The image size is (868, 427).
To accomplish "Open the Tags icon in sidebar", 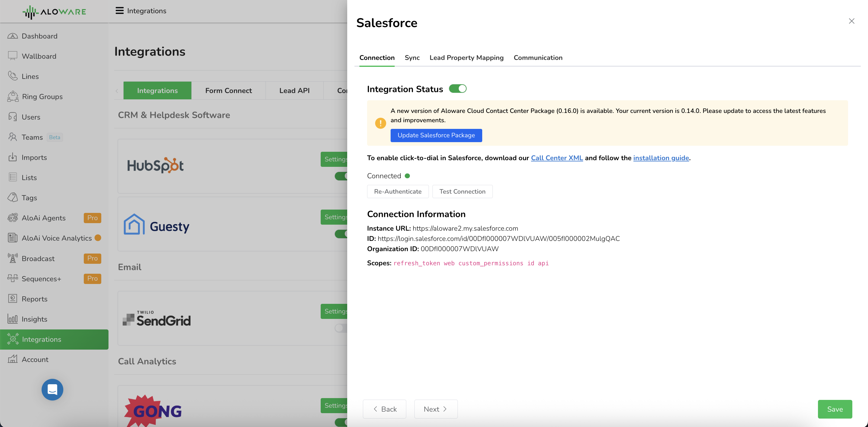I will coord(12,197).
